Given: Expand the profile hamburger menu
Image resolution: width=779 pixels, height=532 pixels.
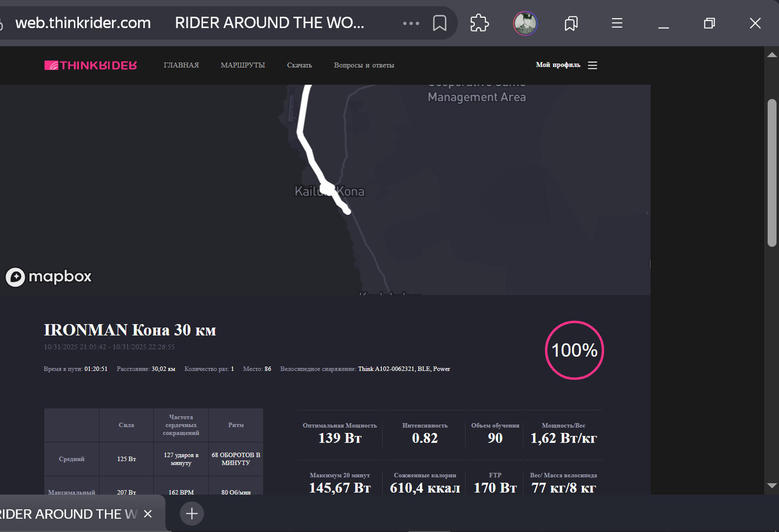Looking at the screenshot, I should [x=593, y=65].
